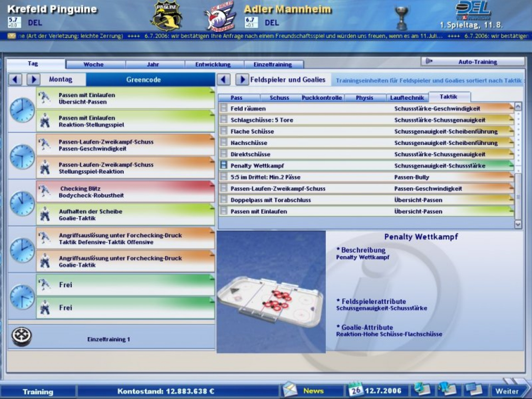Click the Auto-Training button
The height and width of the screenshot is (399, 532).
tap(473, 62)
